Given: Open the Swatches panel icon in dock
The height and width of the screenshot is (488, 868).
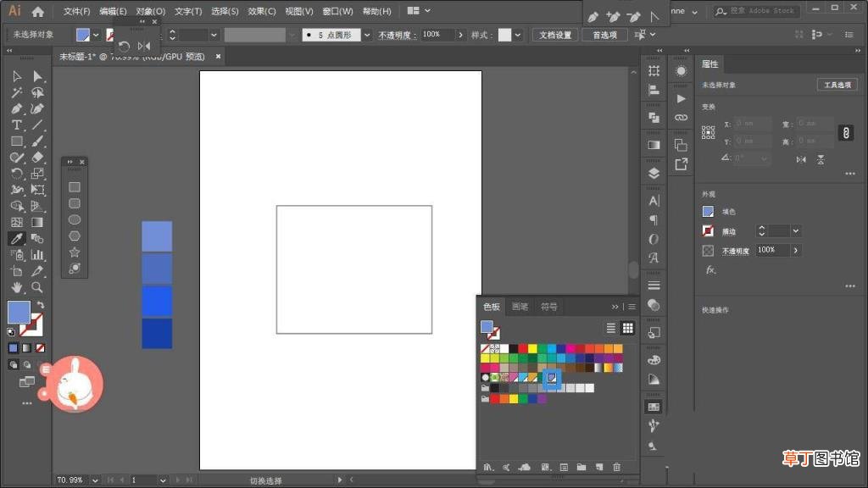Looking at the screenshot, I should pyautogui.click(x=654, y=407).
